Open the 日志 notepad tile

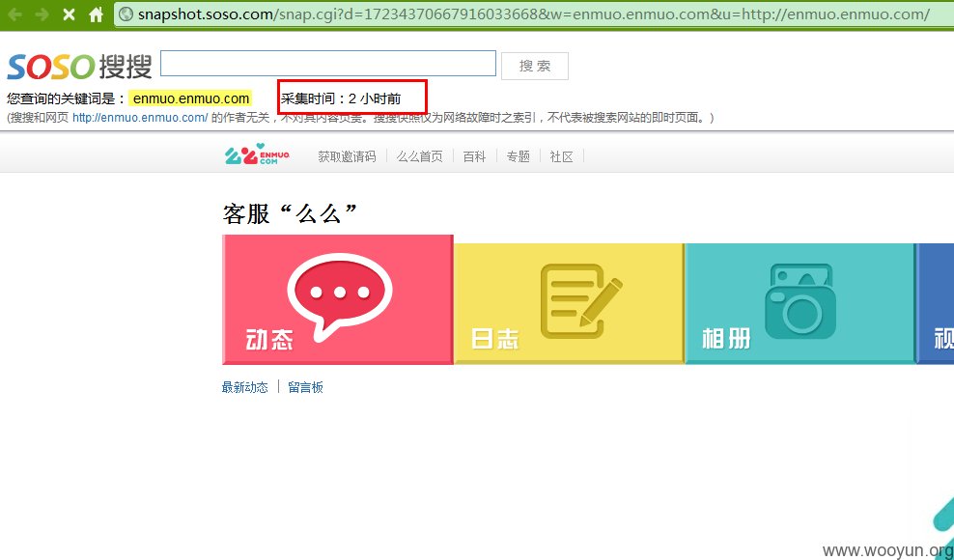coord(569,303)
